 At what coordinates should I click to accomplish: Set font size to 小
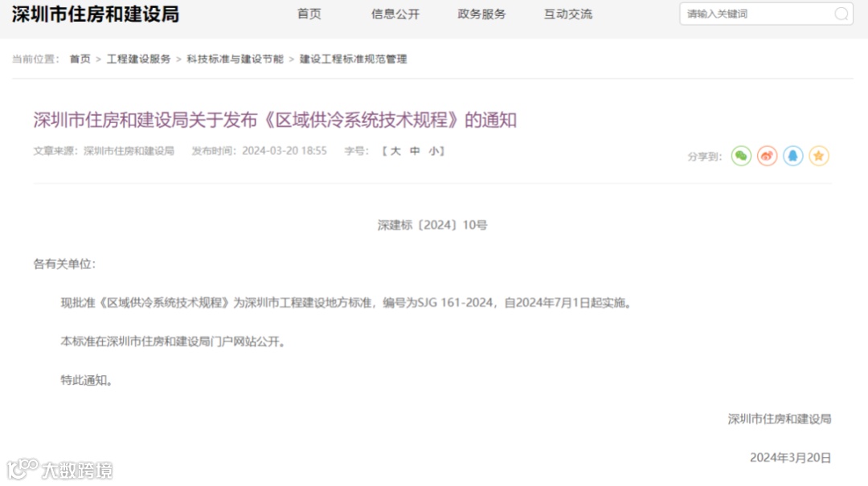tap(433, 151)
